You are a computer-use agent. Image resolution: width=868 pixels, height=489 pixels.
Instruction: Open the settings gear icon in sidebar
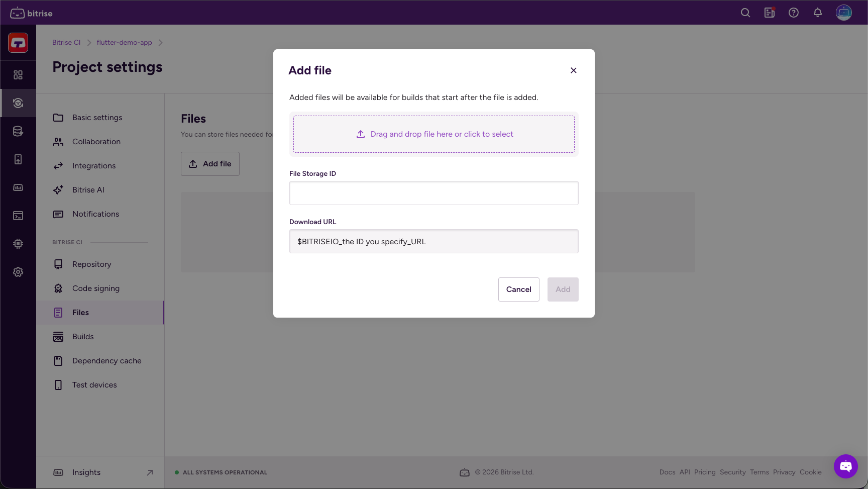[18, 272]
